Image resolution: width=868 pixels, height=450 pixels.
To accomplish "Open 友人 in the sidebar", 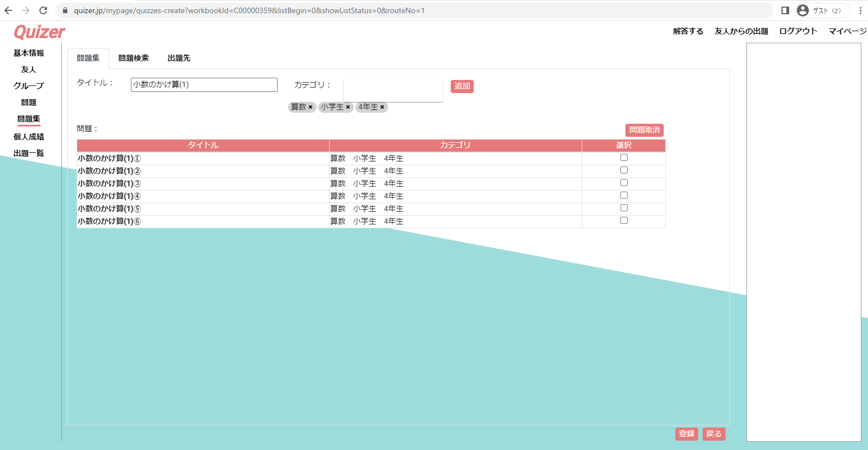I will pos(29,70).
